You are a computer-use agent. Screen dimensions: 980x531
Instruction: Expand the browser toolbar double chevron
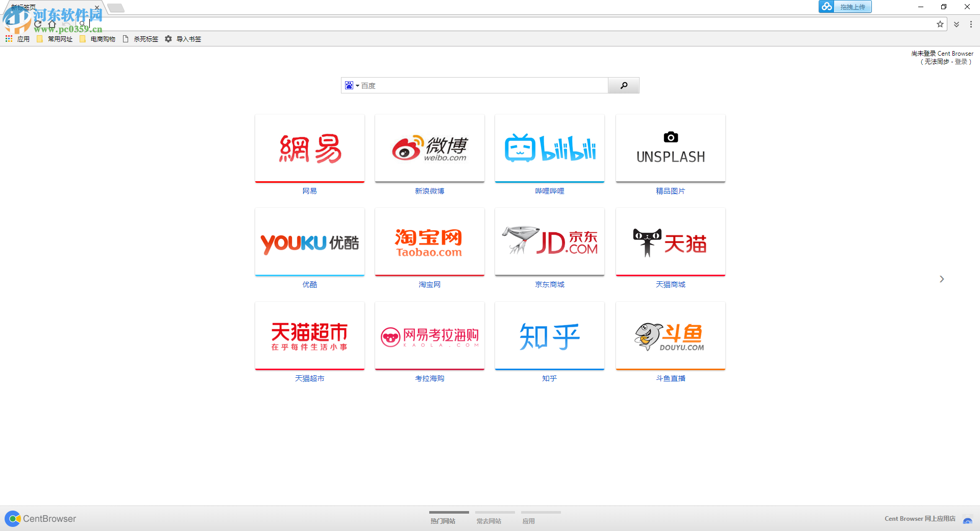[956, 24]
